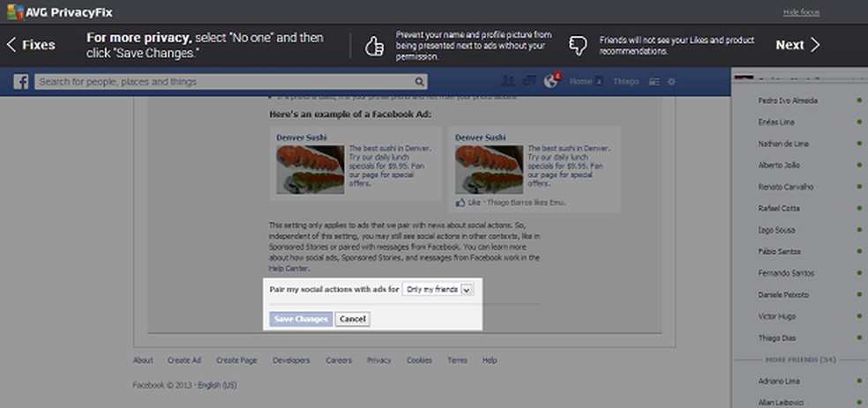Open Create Ad footer link
The image size is (868, 408).
[x=184, y=360]
